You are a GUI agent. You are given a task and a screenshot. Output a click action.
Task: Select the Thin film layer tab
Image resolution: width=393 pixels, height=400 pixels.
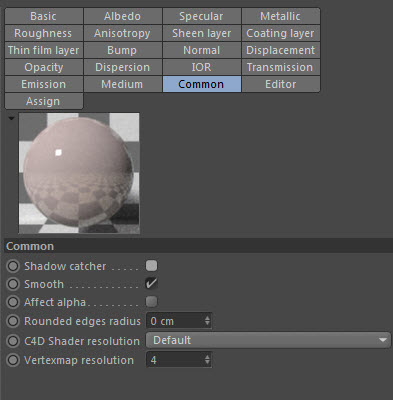[44, 50]
